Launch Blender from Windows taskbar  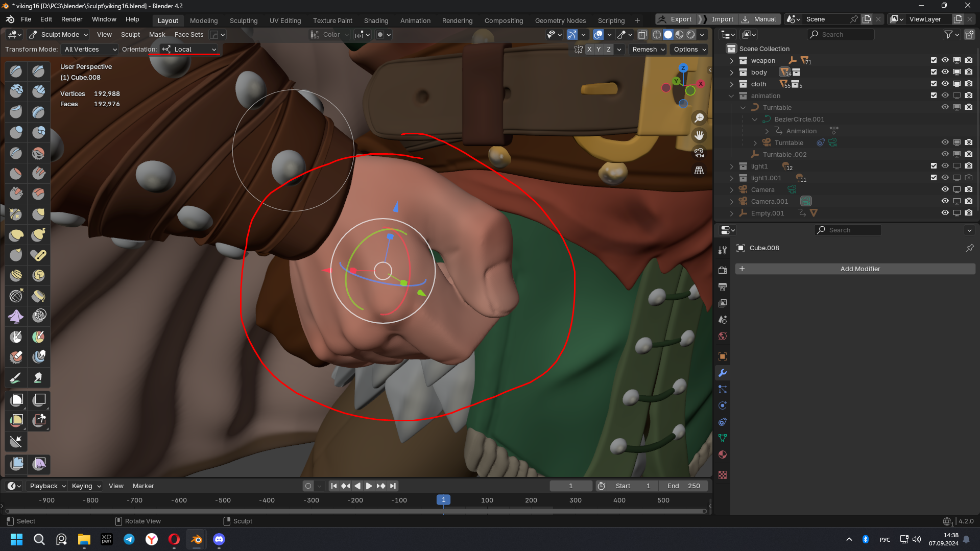tap(197, 539)
